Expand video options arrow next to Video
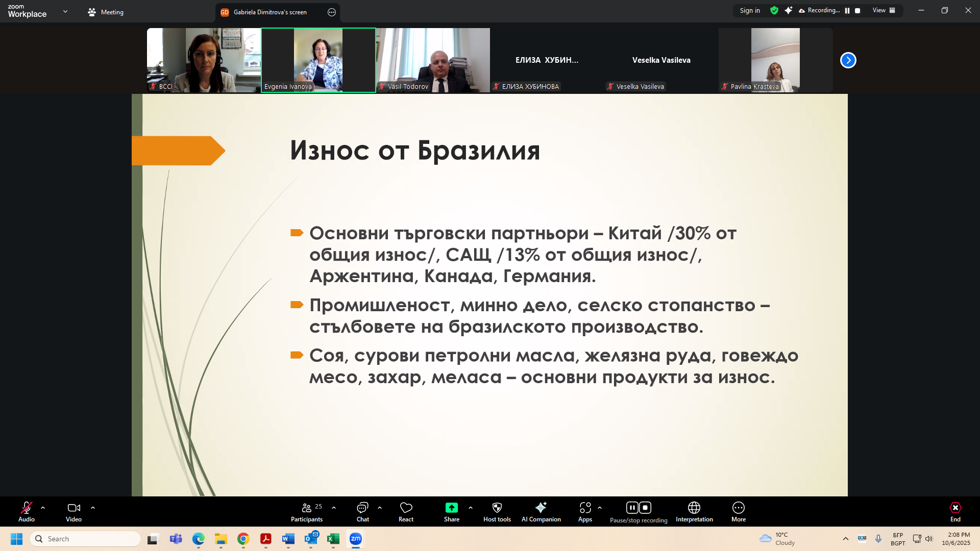This screenshot has height=551, width=980. pos(93,508)
